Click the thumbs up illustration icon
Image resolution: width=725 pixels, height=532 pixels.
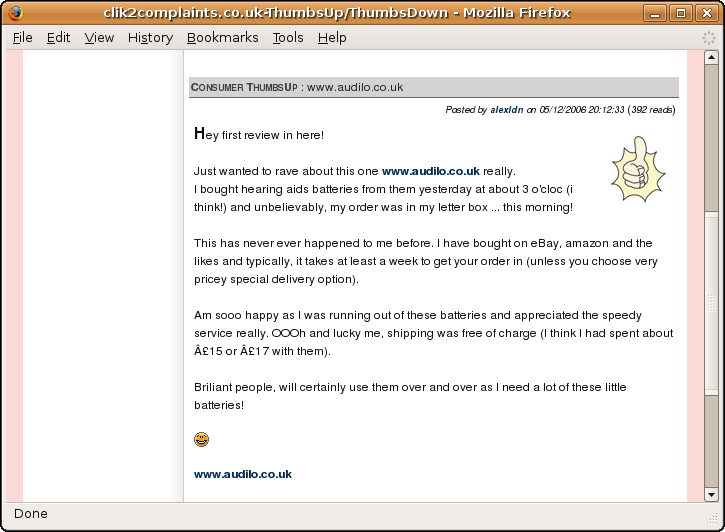click(638, 169)
